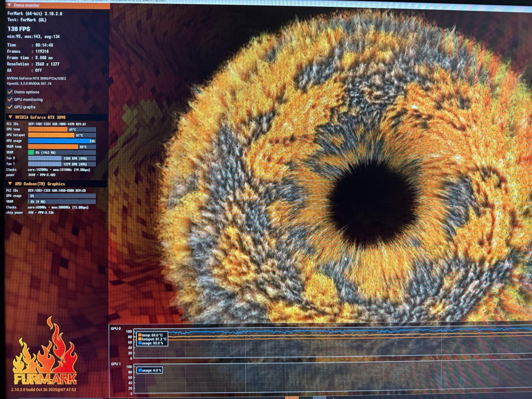Click the Frame time ms value
The height and width of the screenshot is (399, 532).
(44, 58)
